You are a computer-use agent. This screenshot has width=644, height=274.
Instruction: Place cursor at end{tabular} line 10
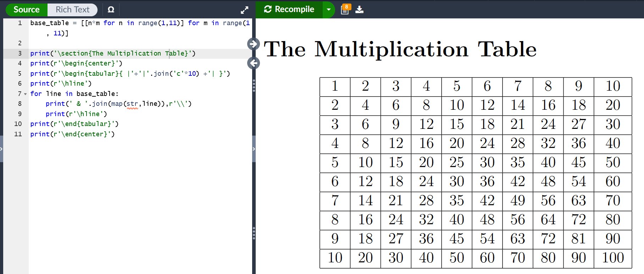[x=74, y=124]
